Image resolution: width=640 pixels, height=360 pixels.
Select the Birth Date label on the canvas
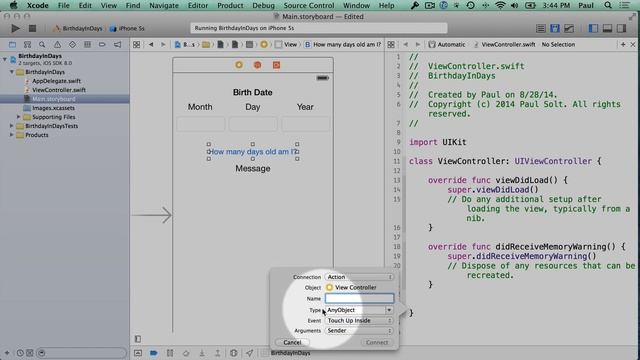(253, 92)
